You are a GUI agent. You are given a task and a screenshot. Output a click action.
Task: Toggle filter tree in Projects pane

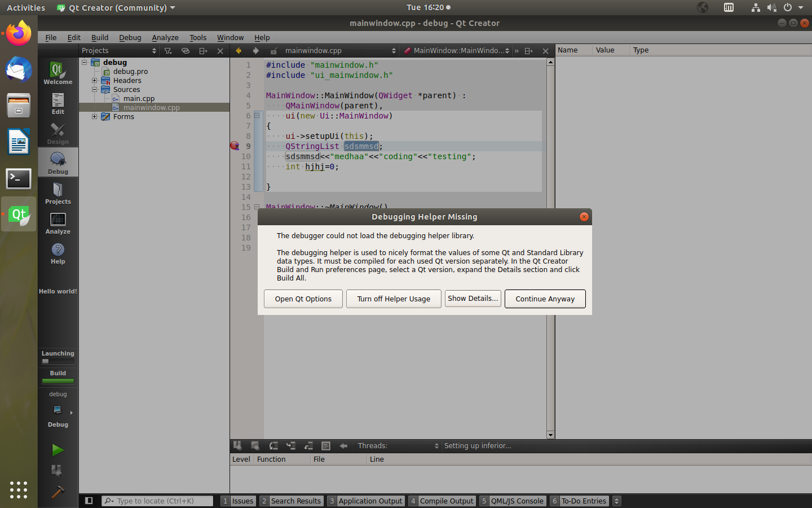tap(168, 51)
